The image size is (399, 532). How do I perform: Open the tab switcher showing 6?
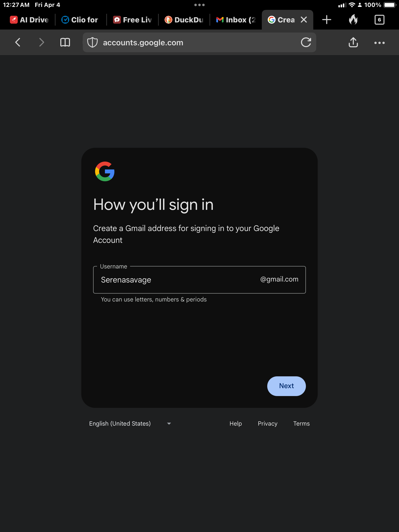click(x=379, y=19)
